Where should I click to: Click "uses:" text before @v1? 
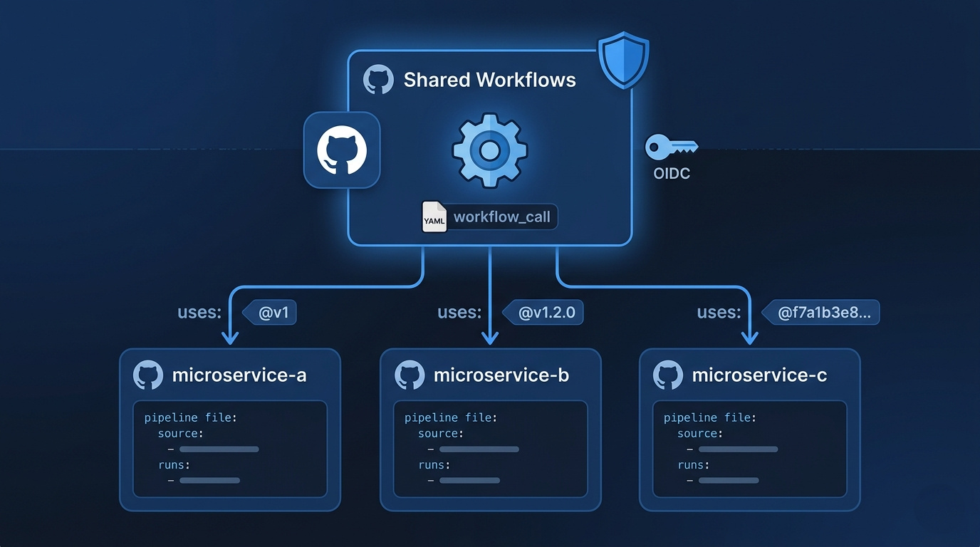click(199, 313)
